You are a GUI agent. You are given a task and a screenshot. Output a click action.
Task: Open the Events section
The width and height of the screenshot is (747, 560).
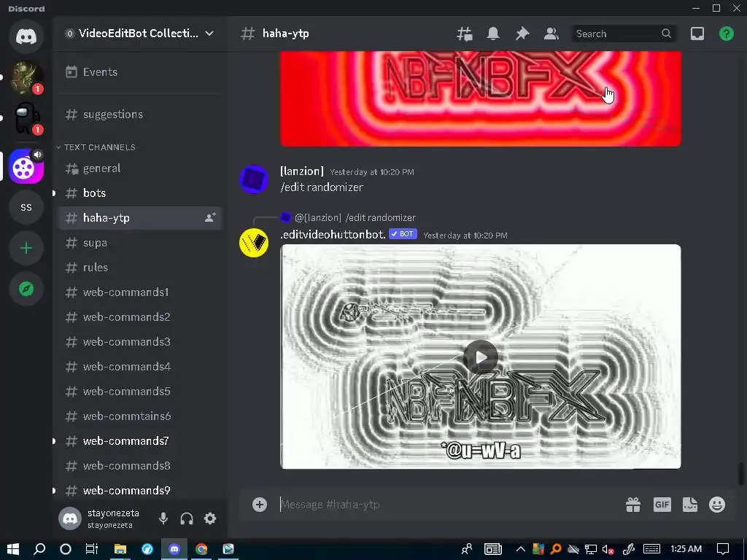point(139,72)
